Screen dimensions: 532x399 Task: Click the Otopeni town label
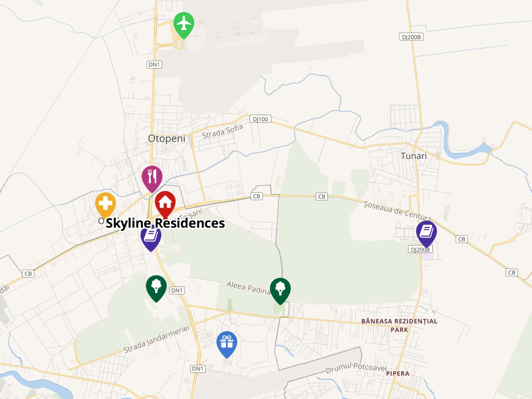tap(167, 139)
